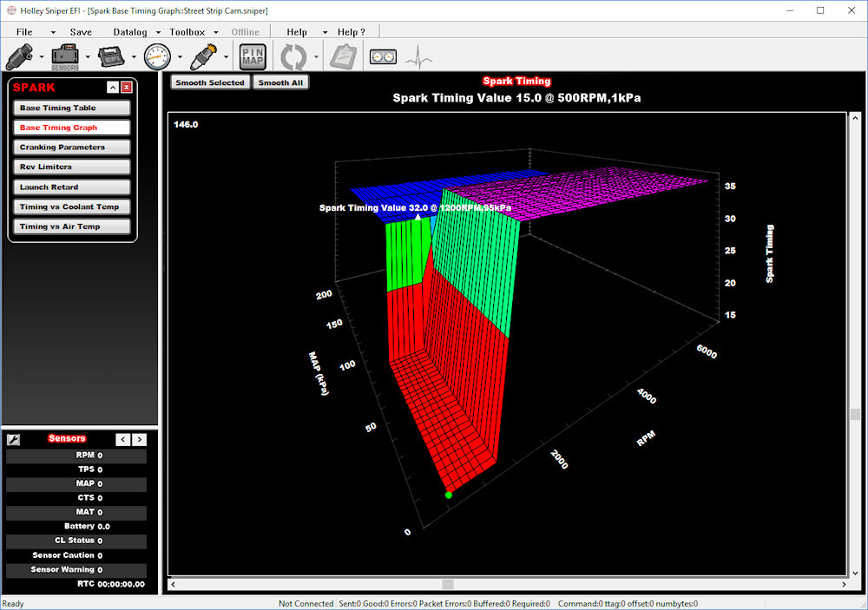Image resolution: width=868 pixels, height=610 pixels.
Task: Select the green point marker on graph
Action: click(449, 495)
